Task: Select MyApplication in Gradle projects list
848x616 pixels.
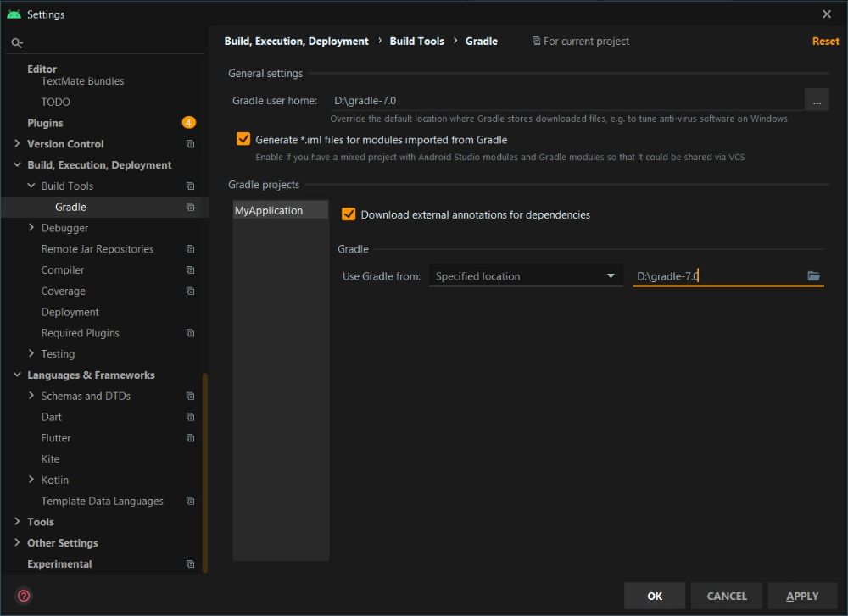Action: coord(269,211)
